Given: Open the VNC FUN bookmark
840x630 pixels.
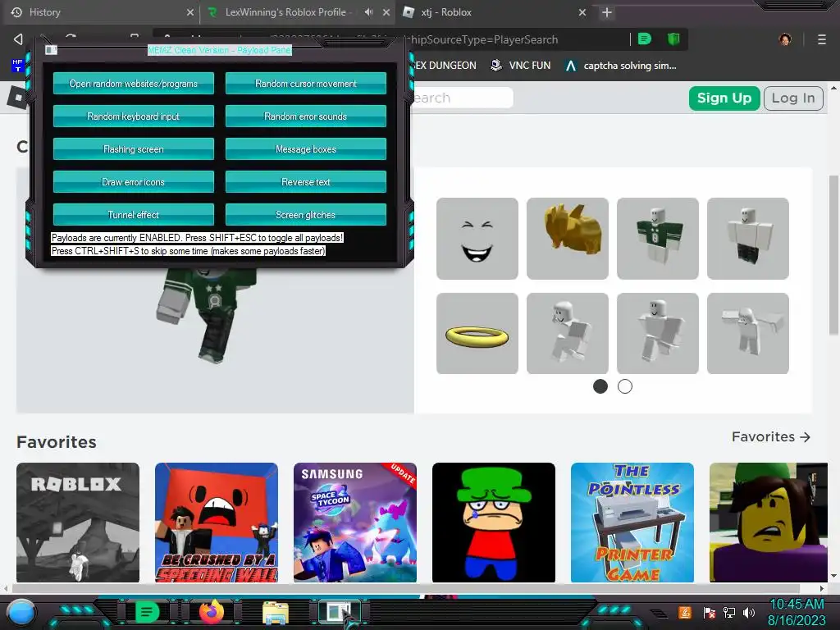Looking at the screenshot, I should coord(520,66).
